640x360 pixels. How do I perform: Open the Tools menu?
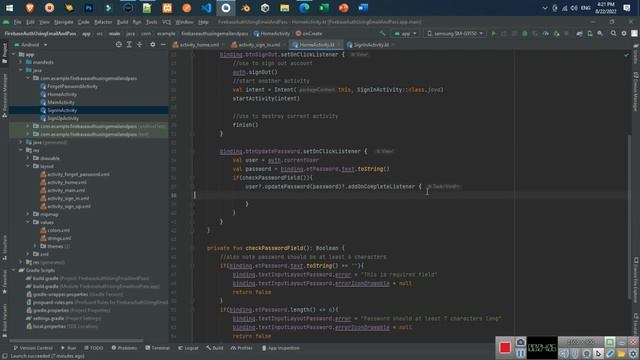tap(151, 22)
